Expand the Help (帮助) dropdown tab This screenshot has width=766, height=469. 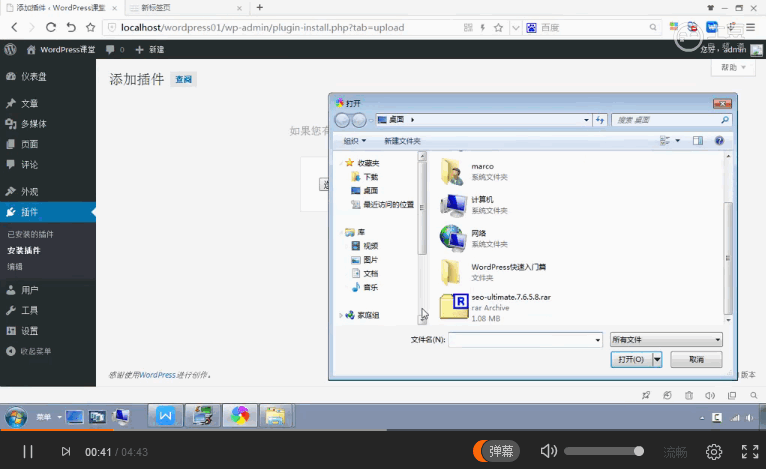(733, 67)
